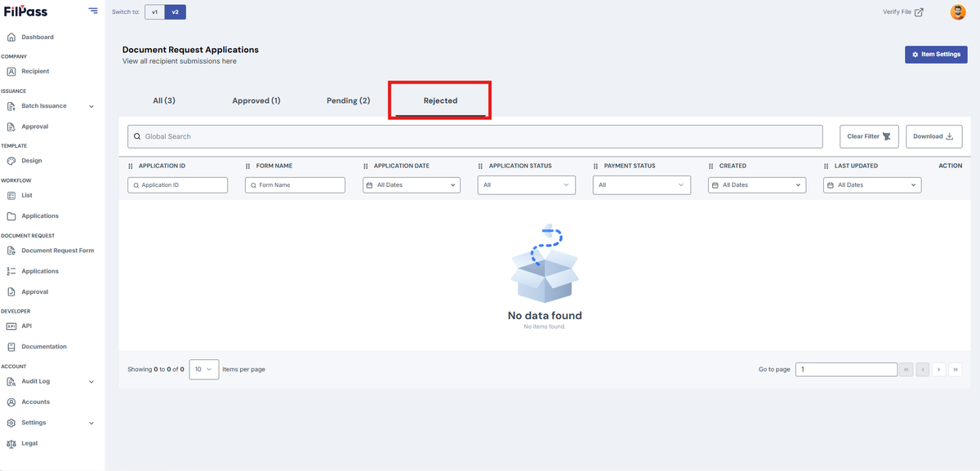Click the Document Request Approval icon
Image resolution: width=980 pixels, height=471 pixels.
pyautogui.click(x=11, y=291)
